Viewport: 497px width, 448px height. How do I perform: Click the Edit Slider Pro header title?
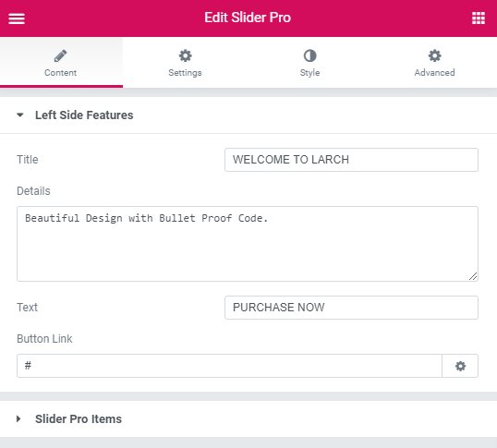pyautogui.click(x=248, y=18)
